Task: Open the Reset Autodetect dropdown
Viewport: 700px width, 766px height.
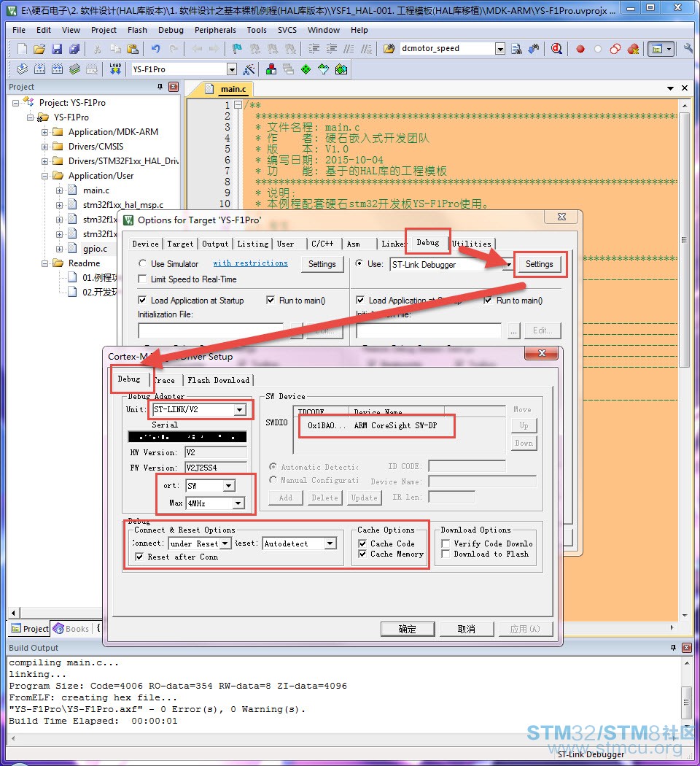Action: point(330,543)
